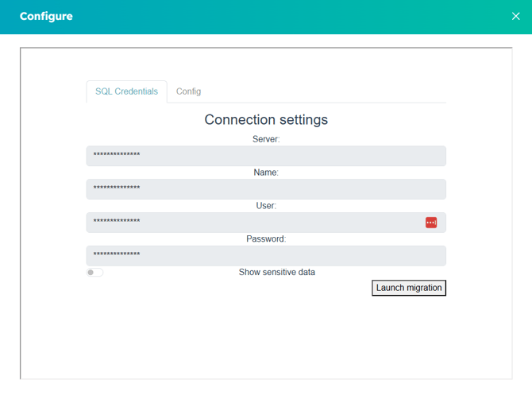Focus the User input field
The height and width of the screenshot is (407, 532).
coord(266,223)
